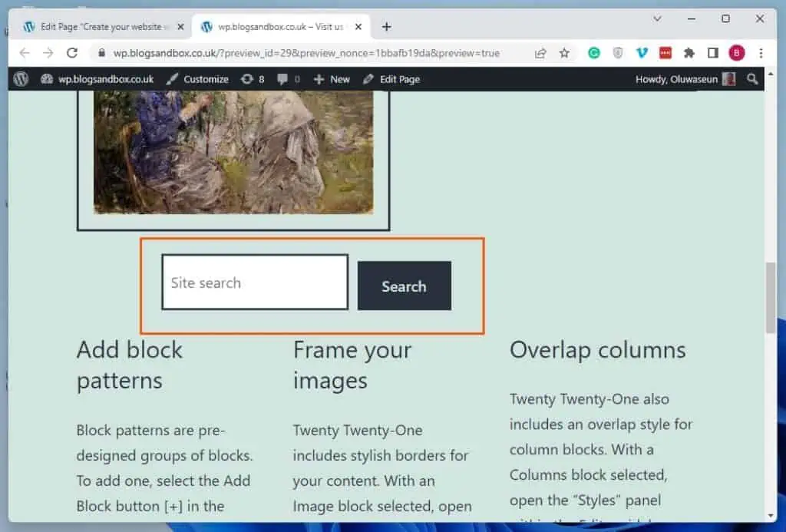Open the Extensions puzzle icon
786x532 pixels.
point(689,53)
